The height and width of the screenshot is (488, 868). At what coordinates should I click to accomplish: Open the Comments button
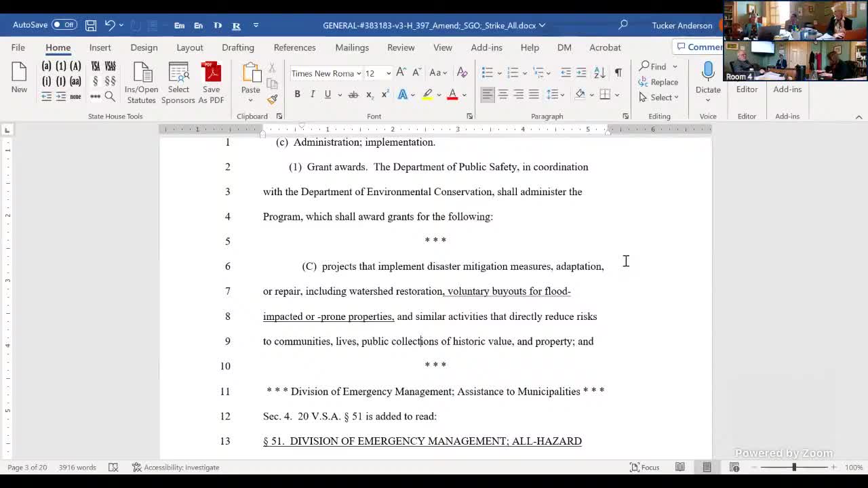(698, 47)
